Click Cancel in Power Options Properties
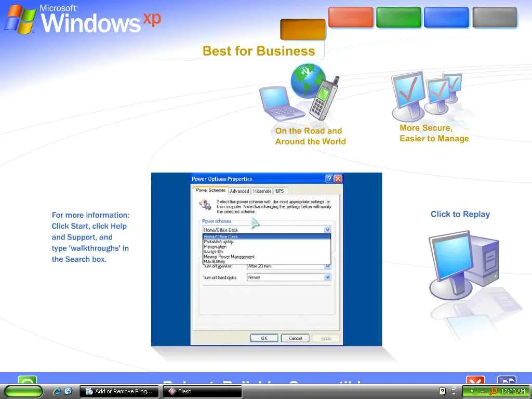The image size is (532, 399). tap(295, 338)
